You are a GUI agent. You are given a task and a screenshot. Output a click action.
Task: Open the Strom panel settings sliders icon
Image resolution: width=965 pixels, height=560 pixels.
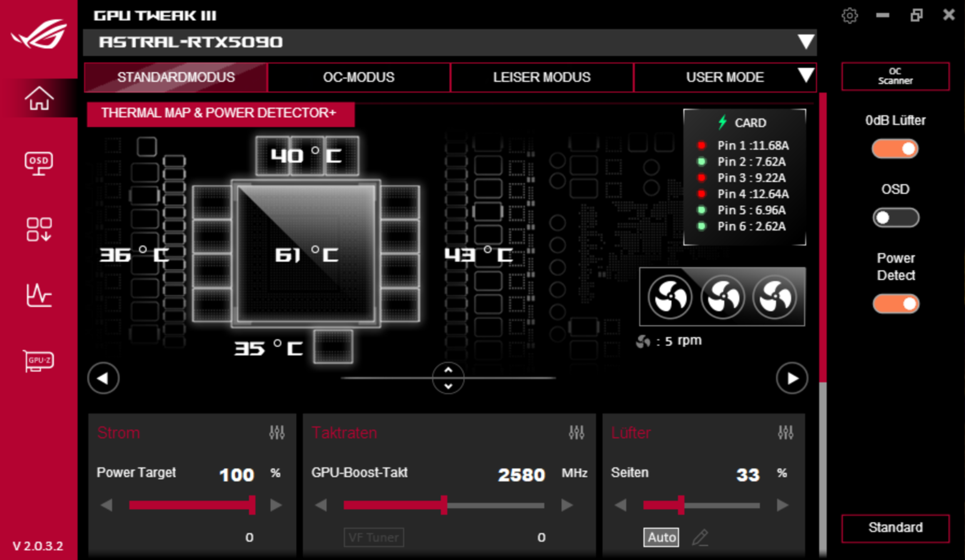pos(277,432)
